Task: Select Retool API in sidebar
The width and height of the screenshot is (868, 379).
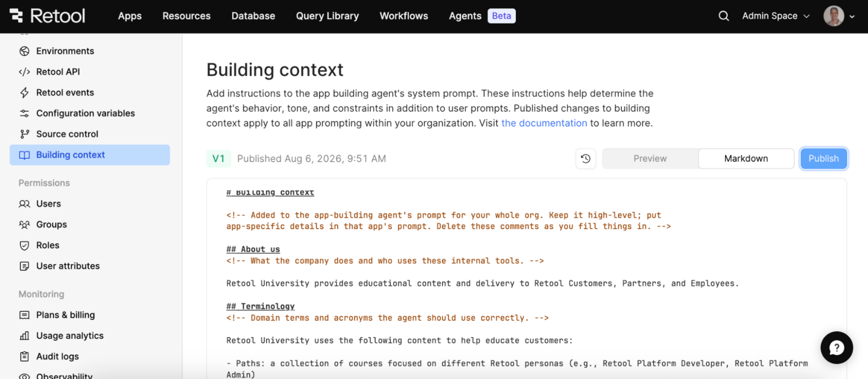Action: tap(90, 72)
